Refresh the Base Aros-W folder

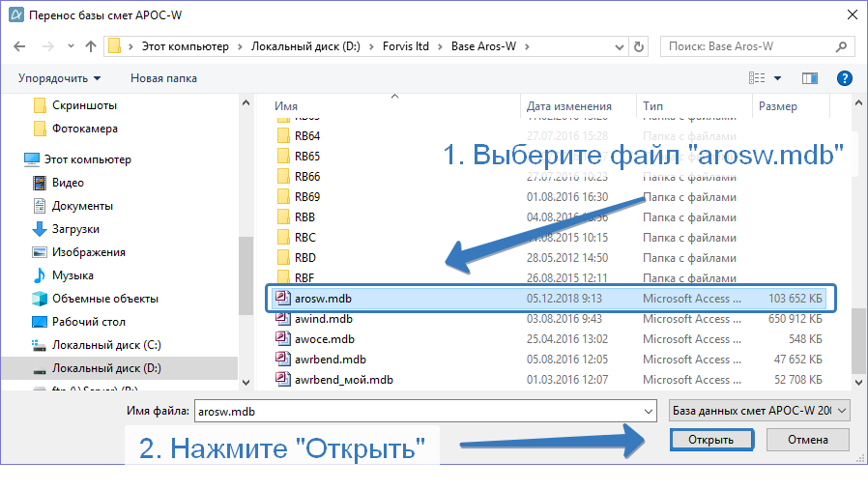(x=638, y=47)
